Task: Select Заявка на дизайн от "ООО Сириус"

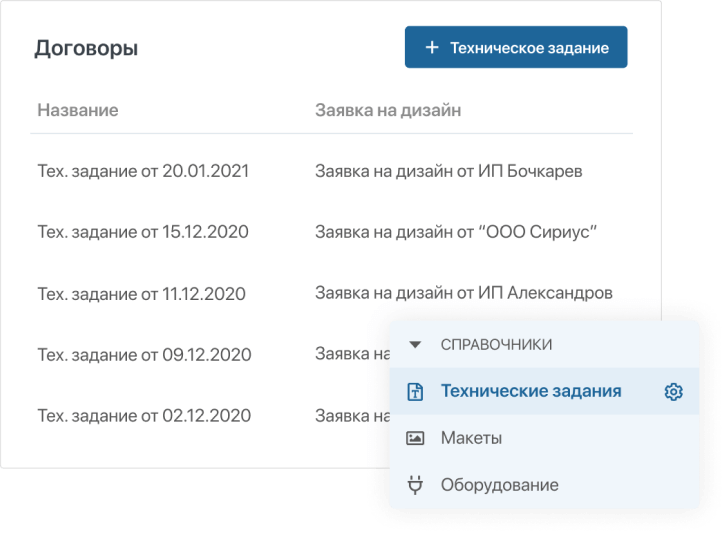Action: (456, 232)
